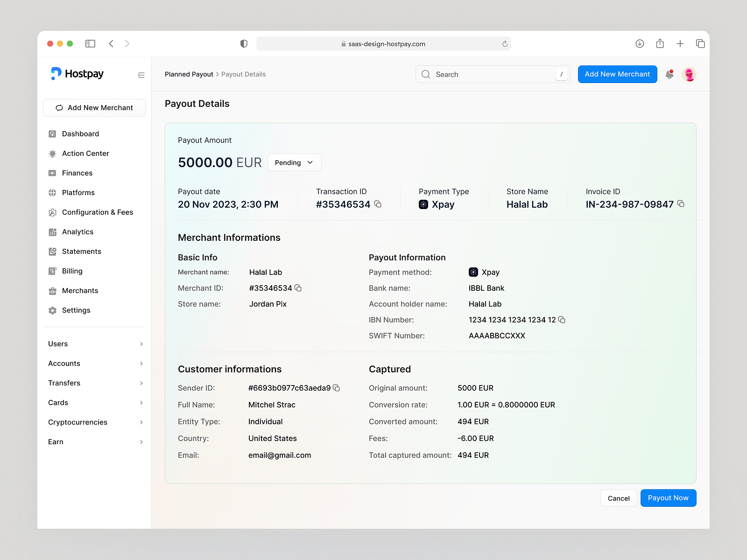Open the Billing sidebar icon
The height and width of the screenshot is (560, 747).
[53, 271]
